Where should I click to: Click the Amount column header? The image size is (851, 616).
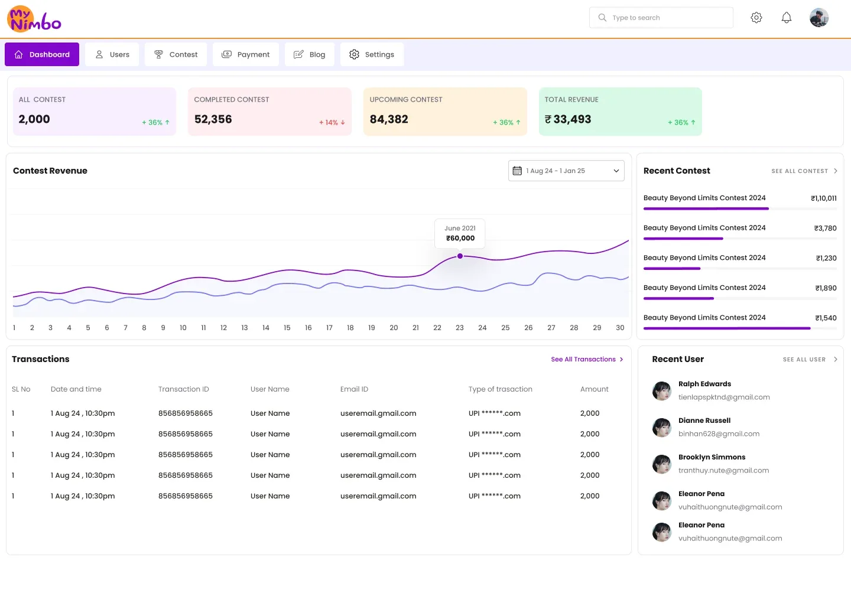pyautogui.click(x=595, y=389)
